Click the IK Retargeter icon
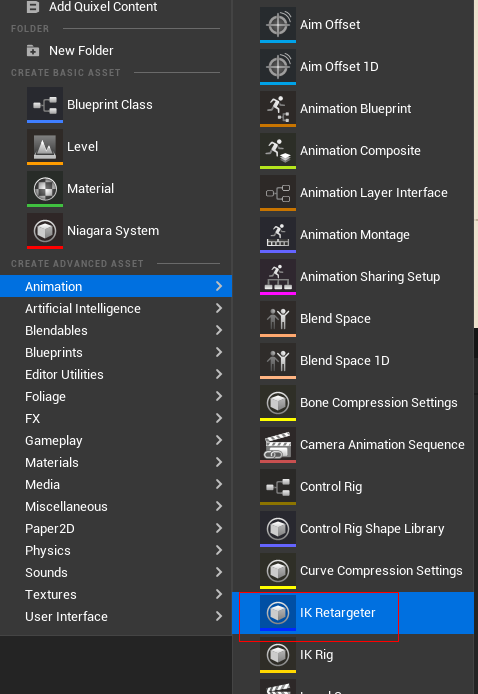478x694 pixels. pos(278,613)
